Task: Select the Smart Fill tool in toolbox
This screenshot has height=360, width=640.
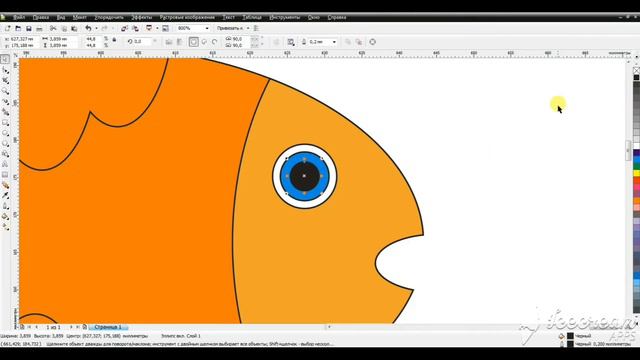Action: 5,112
